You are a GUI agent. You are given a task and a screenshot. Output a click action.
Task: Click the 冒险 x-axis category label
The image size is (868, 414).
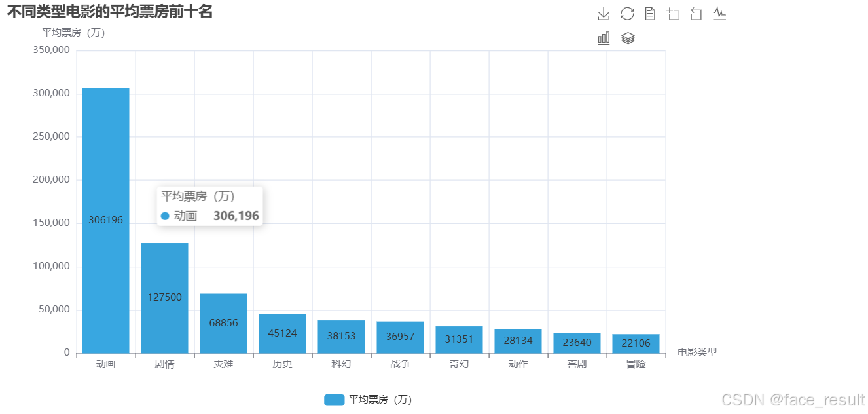(x=636, y=364)
